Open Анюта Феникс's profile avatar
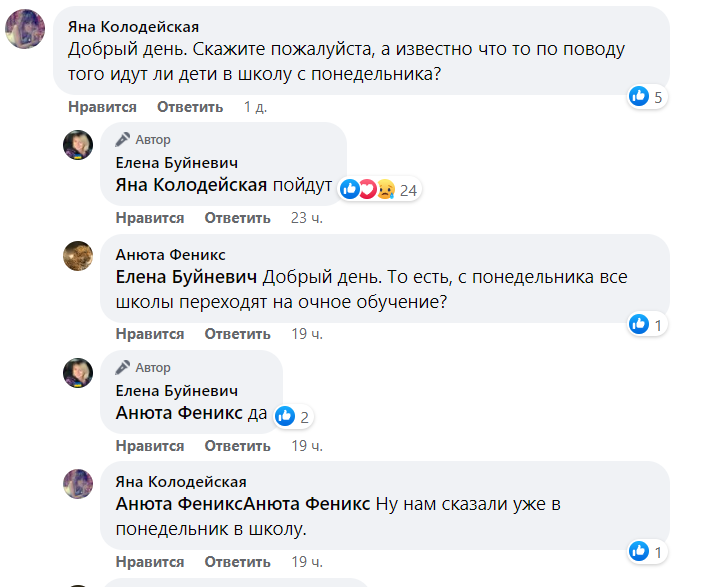The width and height of the screenshot is (722, 587). (x=79, y=256)
